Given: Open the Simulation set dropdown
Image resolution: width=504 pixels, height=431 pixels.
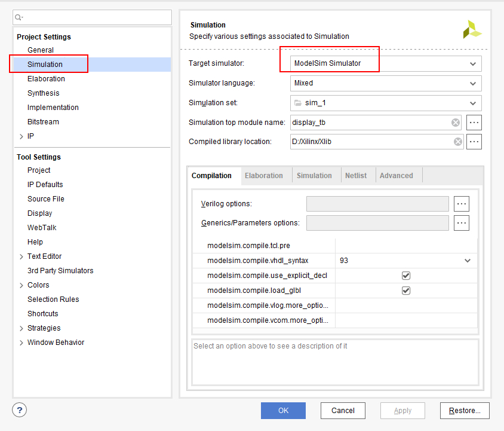Looking at the screenshot, I should tap(472, 103).
